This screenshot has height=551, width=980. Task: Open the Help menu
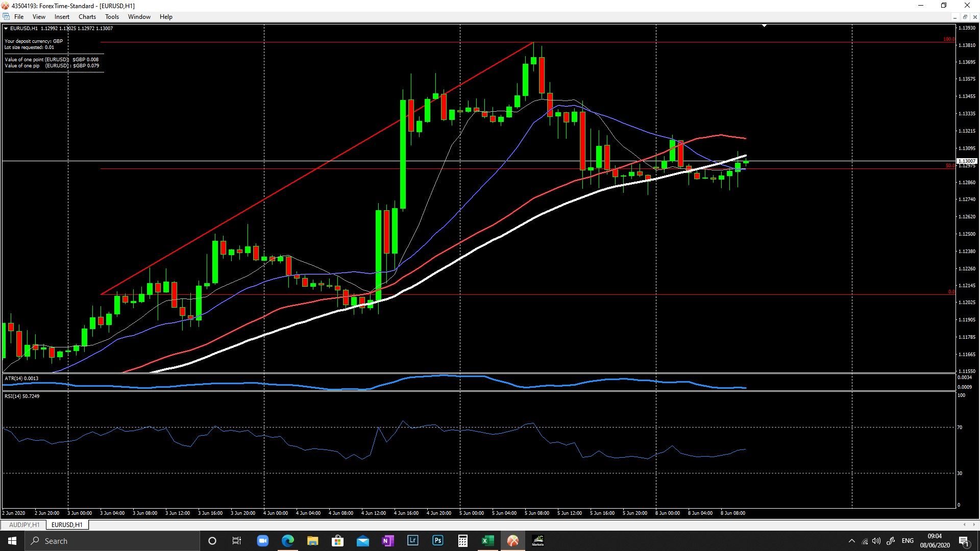coord(166,16)
